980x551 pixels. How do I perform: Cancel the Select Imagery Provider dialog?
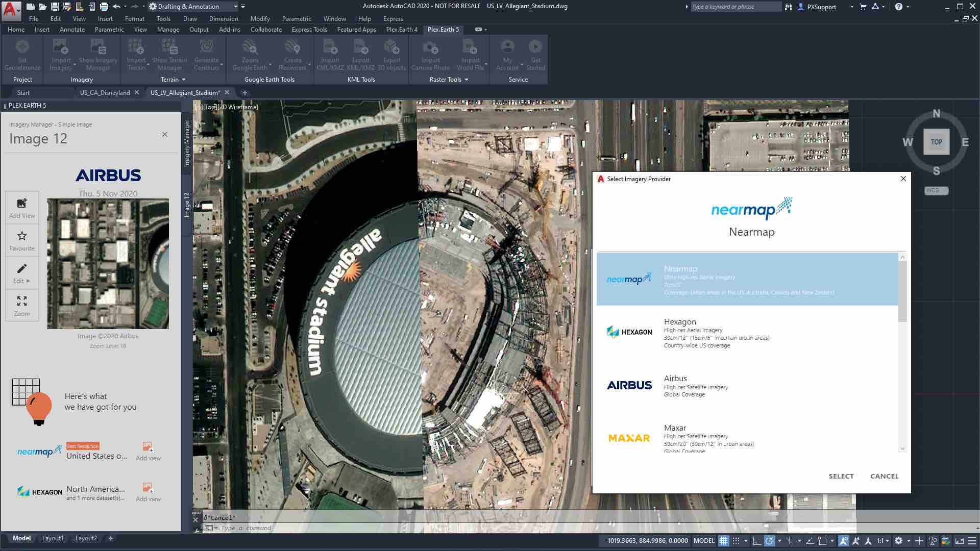coord(884,475)
